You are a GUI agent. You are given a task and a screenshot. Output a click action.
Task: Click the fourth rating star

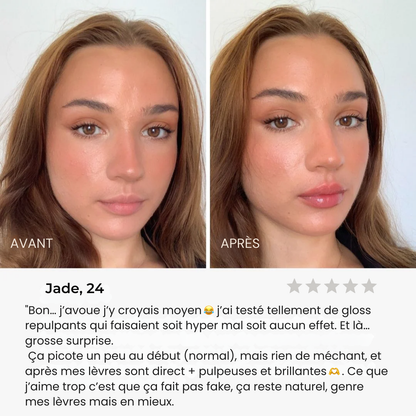click(x=351, y=286)
